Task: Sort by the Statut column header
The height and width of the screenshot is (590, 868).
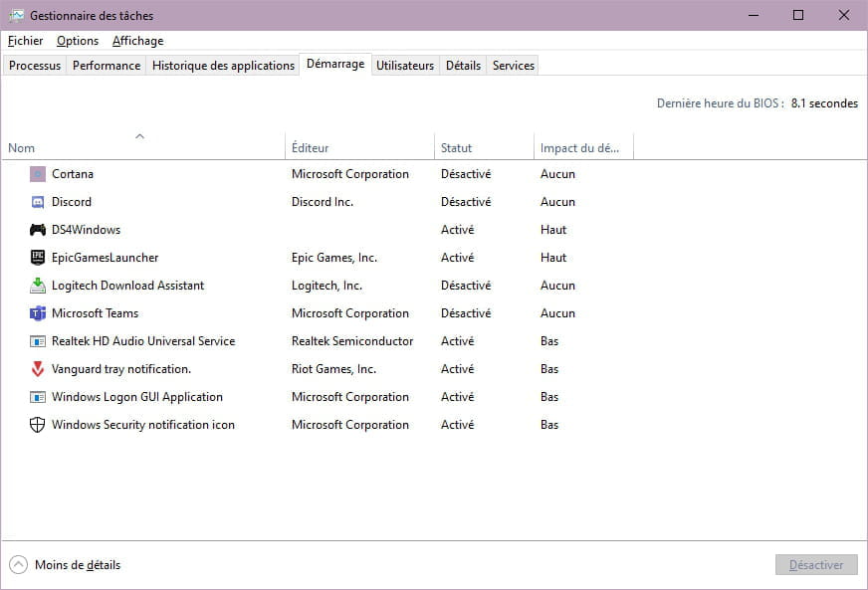Action: [485, 148]
